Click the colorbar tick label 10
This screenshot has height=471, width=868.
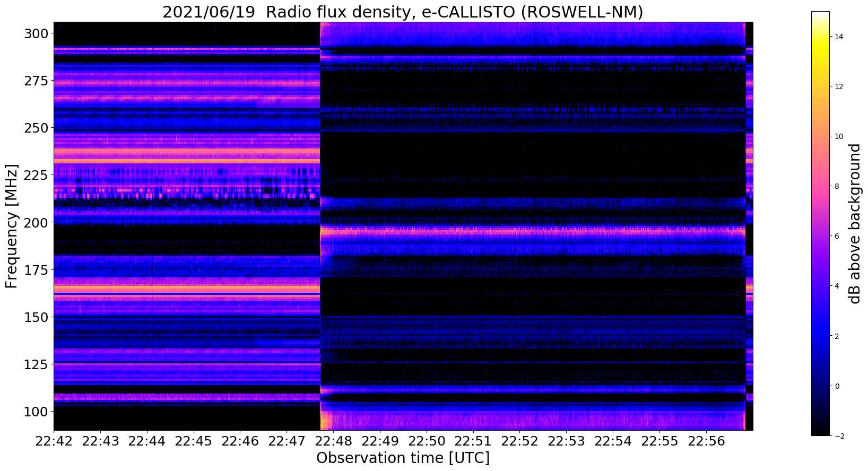click(x=839, y=136)
